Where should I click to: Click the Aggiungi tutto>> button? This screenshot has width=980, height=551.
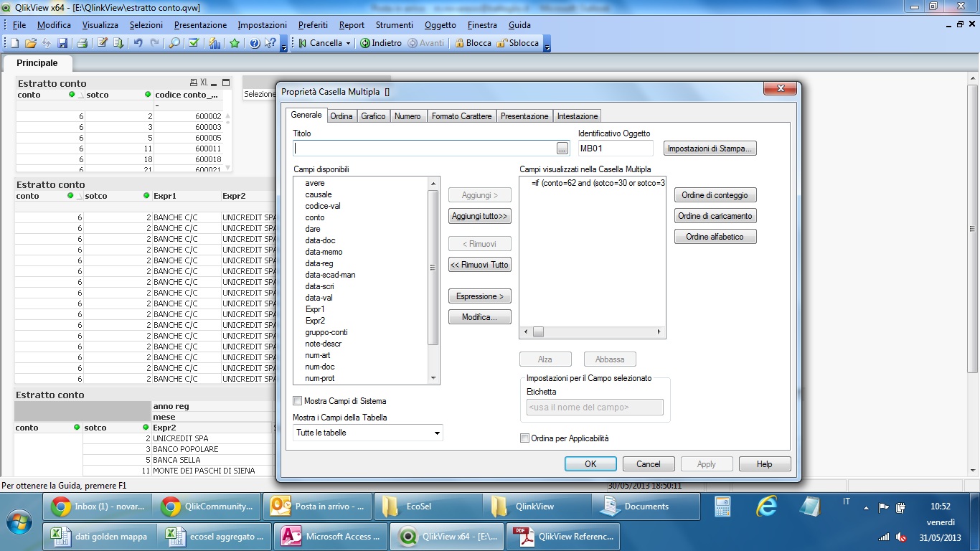[480, 216]
